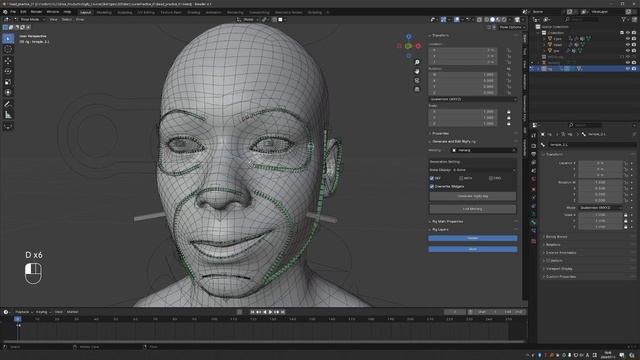Open the viewport Pose menu
Image resolution: width=640 pixels, height=360 pixels.
pos(80,19)
